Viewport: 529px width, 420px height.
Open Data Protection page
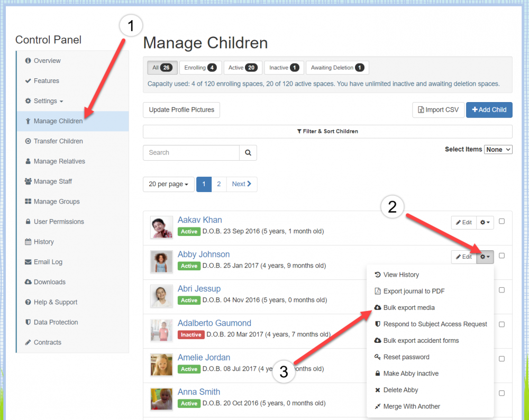click(x=73, y=322)
